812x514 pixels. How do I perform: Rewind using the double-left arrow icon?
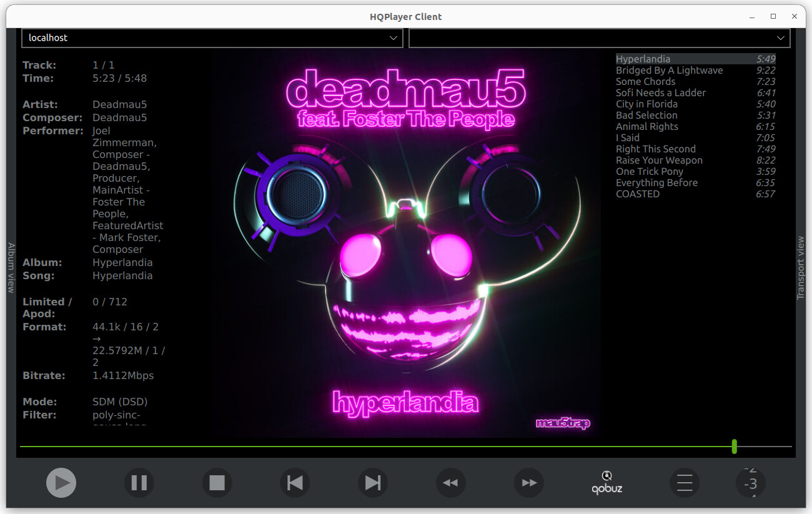[450, 483]
